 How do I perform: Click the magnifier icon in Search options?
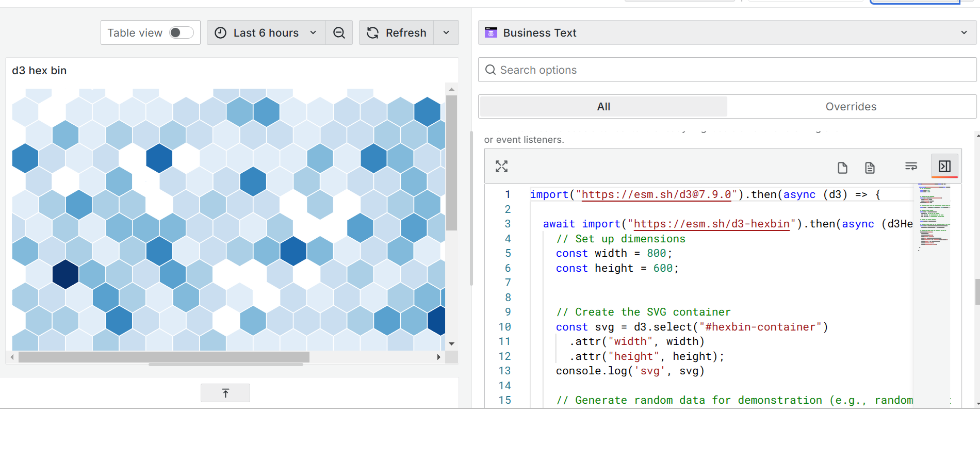pyautogui.click(x=491, y=70)
